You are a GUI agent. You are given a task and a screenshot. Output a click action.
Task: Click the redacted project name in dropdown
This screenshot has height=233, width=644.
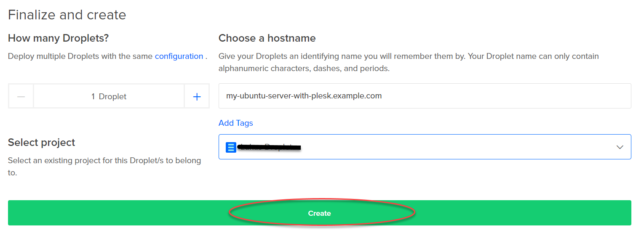click(270, 147)
